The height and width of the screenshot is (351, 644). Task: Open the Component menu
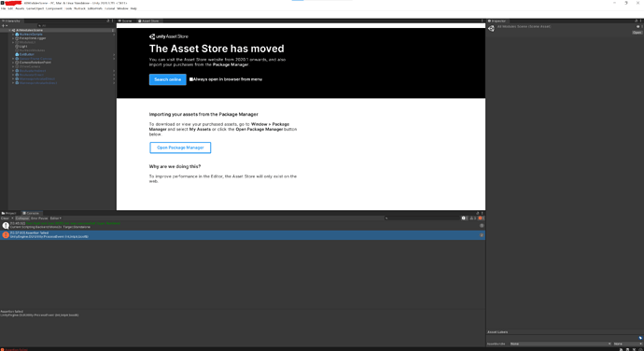(x=54, y=8)
